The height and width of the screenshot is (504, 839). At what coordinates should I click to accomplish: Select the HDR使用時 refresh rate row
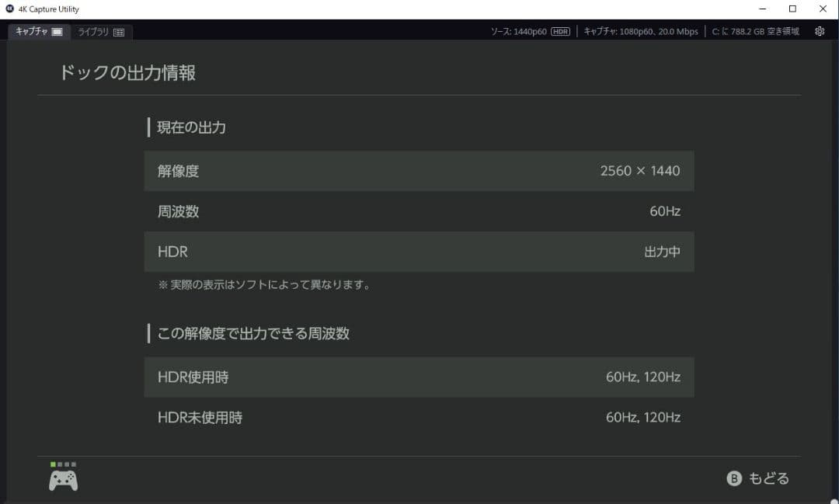tap(419, 377)
